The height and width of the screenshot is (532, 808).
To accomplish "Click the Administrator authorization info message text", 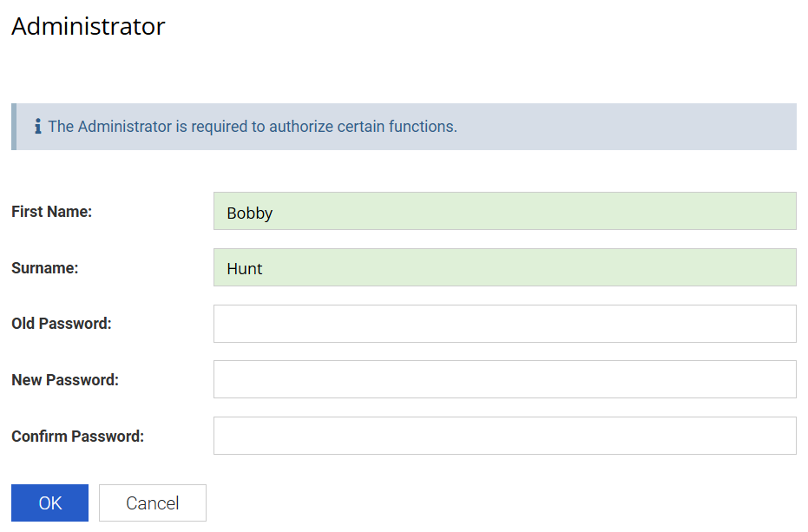I will tap(252, 127).
